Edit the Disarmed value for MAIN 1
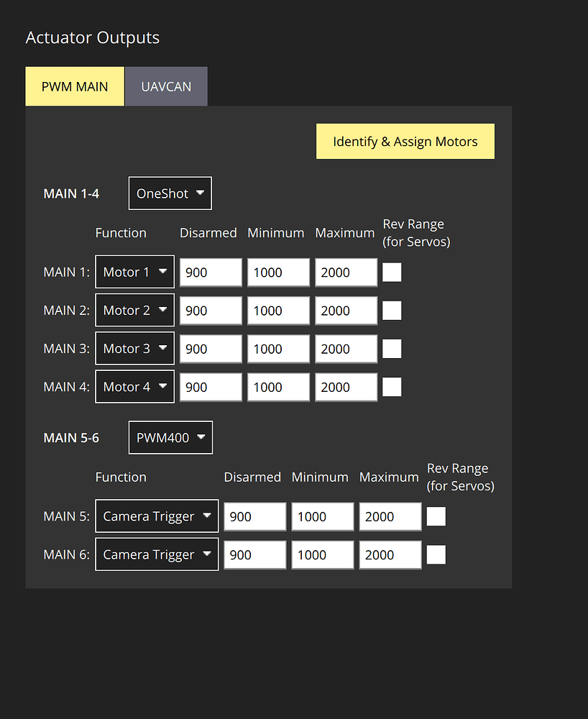The height and width of the screenshot is (719, 588). (x=210, y=272)
